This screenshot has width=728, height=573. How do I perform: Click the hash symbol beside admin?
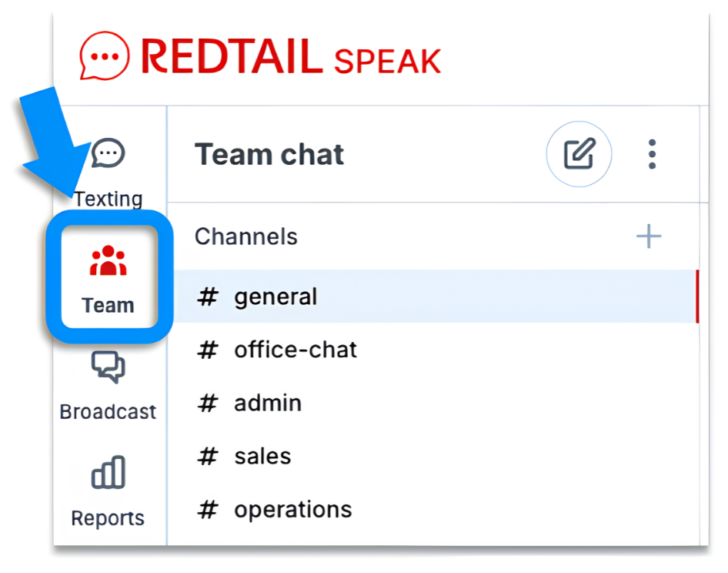point(208,403)
